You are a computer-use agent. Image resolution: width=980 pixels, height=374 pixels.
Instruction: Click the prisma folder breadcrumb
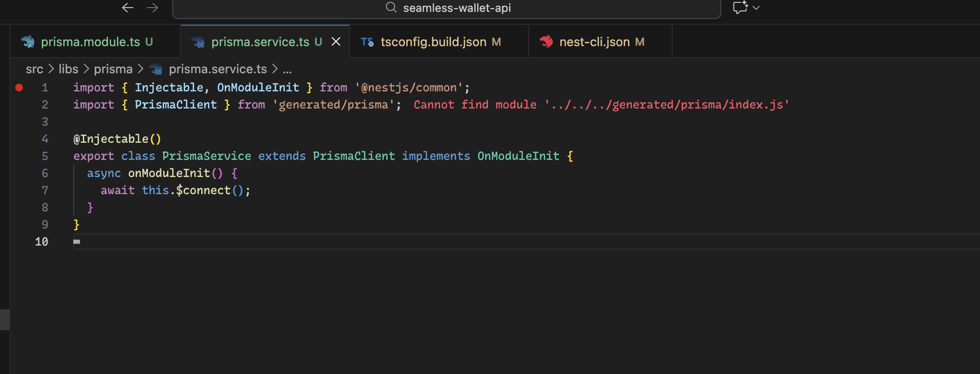(113, 69)
